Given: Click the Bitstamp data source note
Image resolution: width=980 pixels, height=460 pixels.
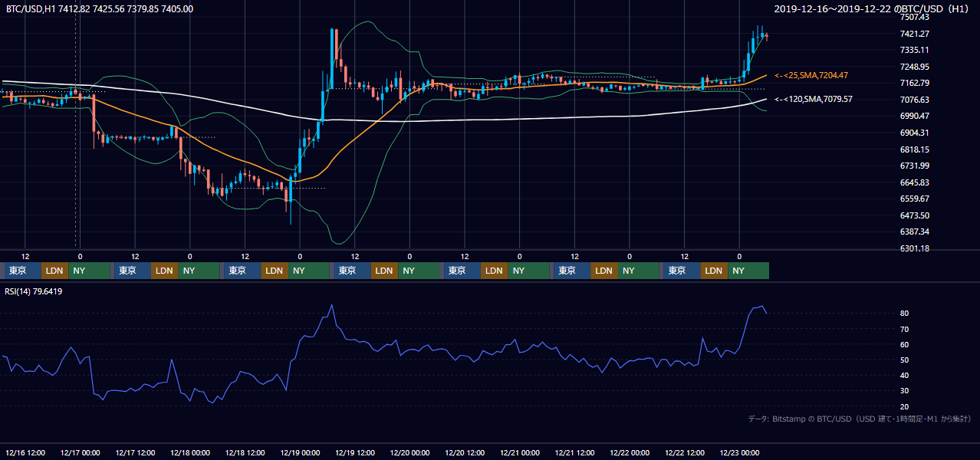Looking at the screenshot, I should [x=859, y=419].
